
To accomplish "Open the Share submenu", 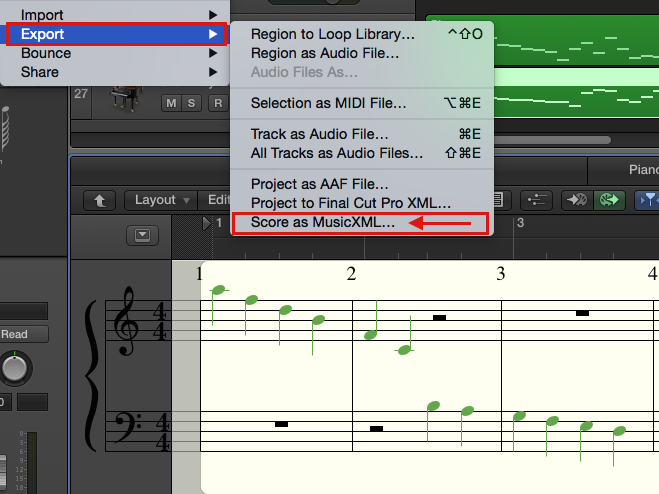I will click(x=114, y=72).
